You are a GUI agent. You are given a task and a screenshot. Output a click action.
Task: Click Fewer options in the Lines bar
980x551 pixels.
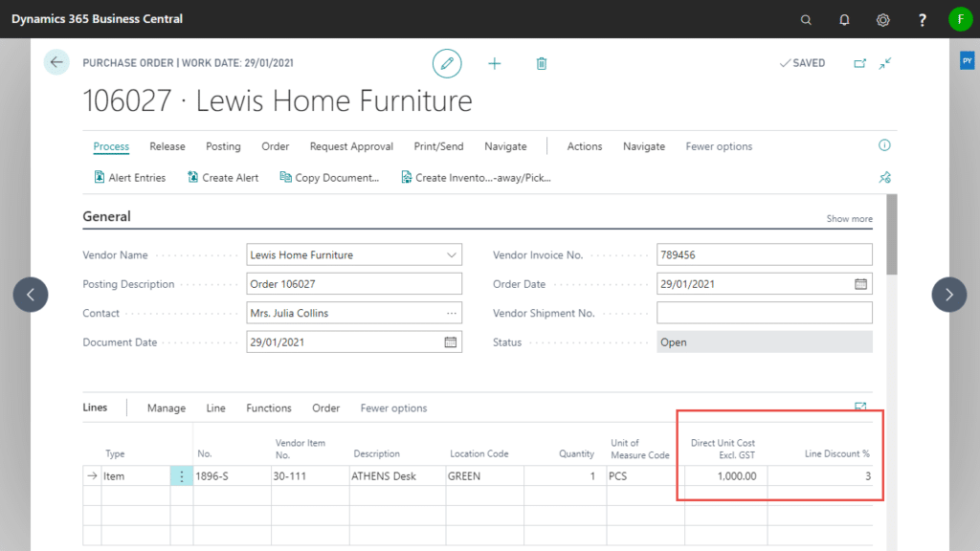(393, 408)
